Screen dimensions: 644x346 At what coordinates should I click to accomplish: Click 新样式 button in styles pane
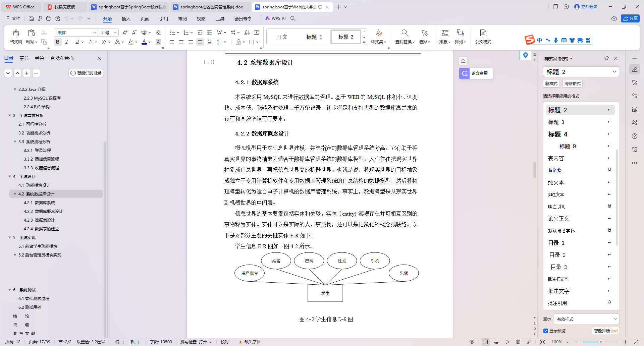click(551, 83)
